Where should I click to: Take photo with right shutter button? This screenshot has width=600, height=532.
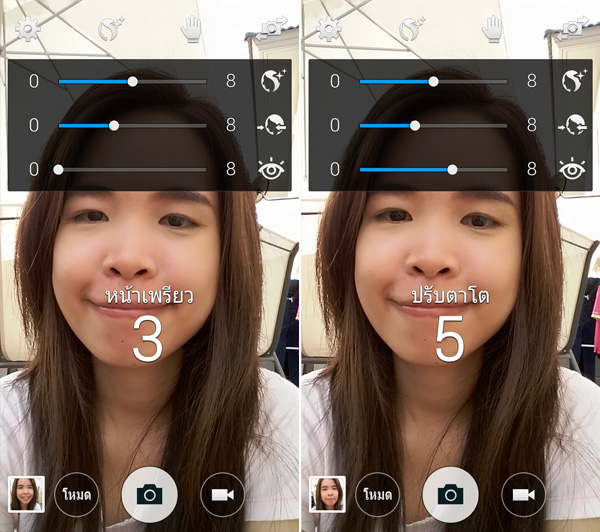pyautogui.click(x=451, y=494)
